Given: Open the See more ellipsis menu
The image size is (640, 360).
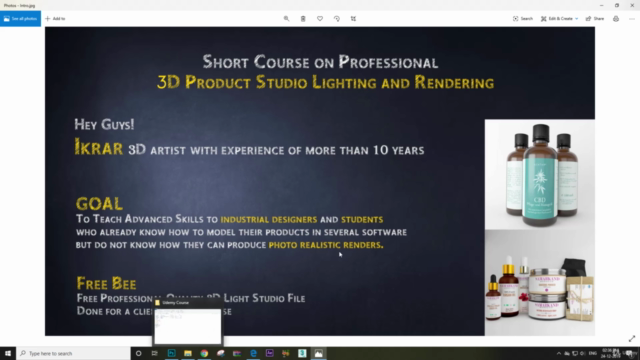Looking at the screenshot, I should coord(632,19).
